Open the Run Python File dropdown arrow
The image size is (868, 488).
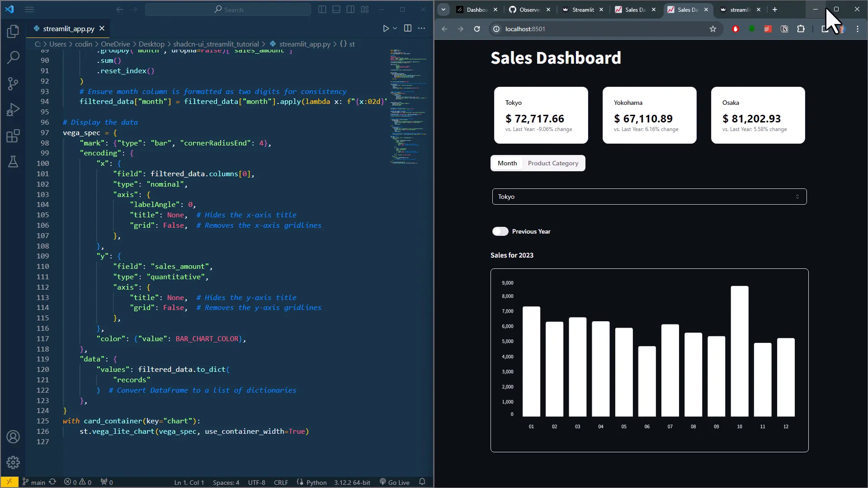[395, 28]
